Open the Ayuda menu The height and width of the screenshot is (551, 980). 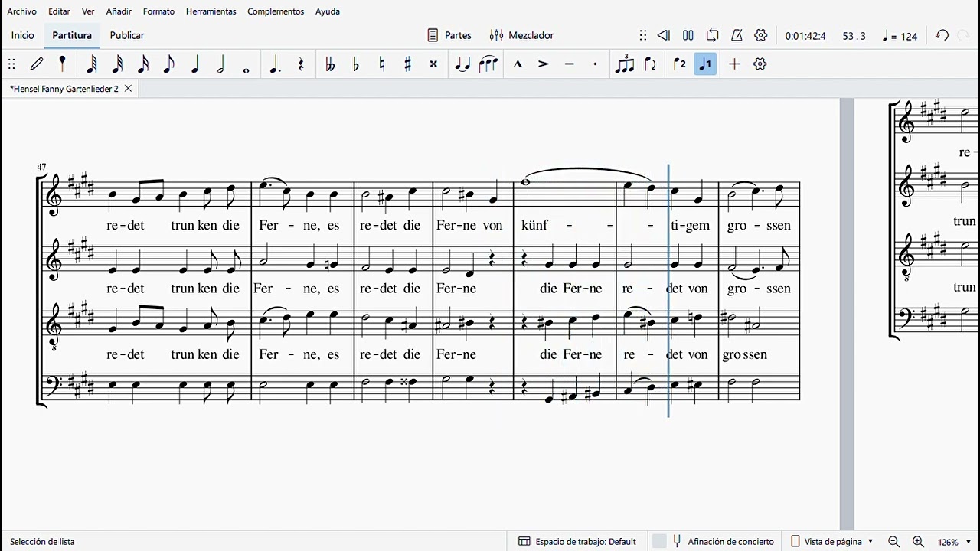point(328,11)
